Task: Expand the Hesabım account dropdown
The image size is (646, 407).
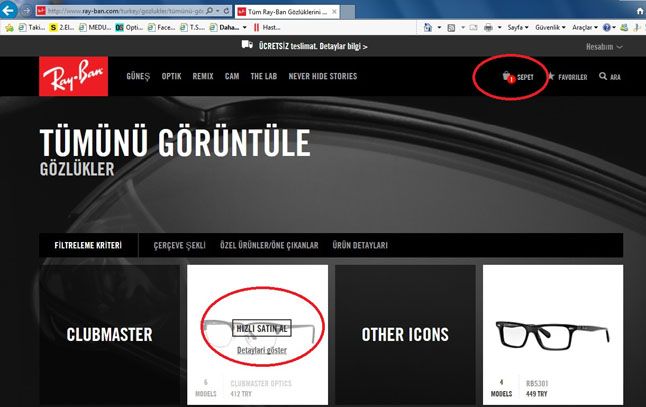Action: coord(604,47)
